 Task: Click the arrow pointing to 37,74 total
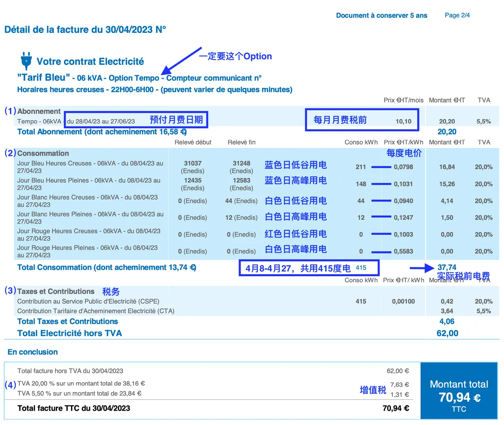[422, 268]
